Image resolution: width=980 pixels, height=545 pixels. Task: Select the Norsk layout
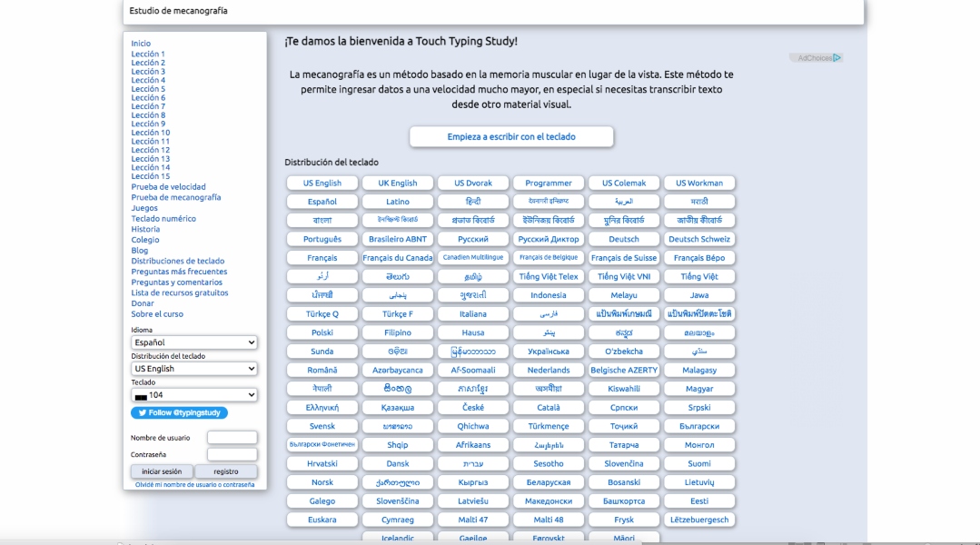(x=322, y=482)
